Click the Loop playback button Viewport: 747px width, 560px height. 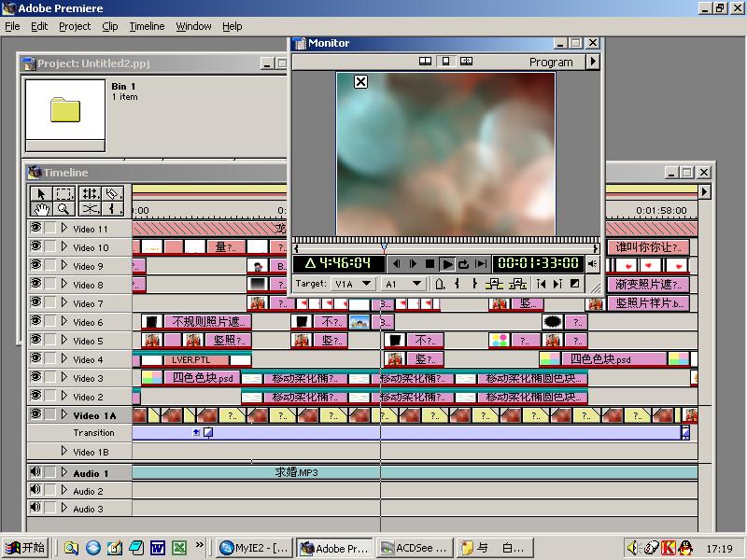click(x=463, y=263)
